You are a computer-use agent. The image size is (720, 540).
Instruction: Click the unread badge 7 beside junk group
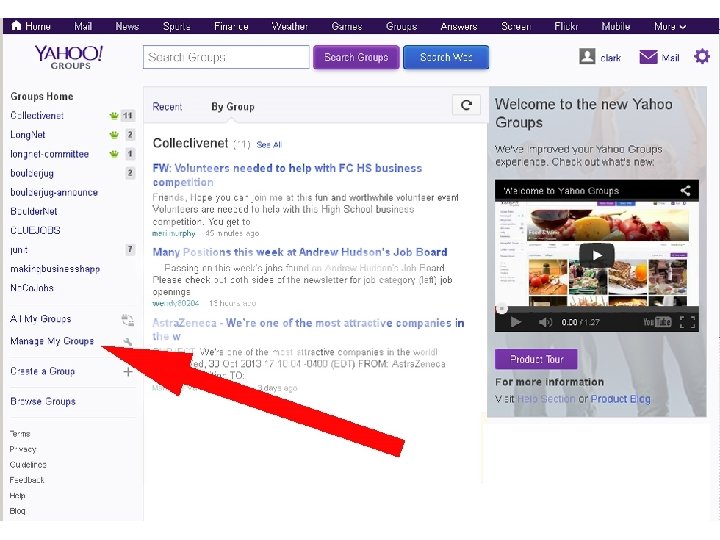[130, 249]
